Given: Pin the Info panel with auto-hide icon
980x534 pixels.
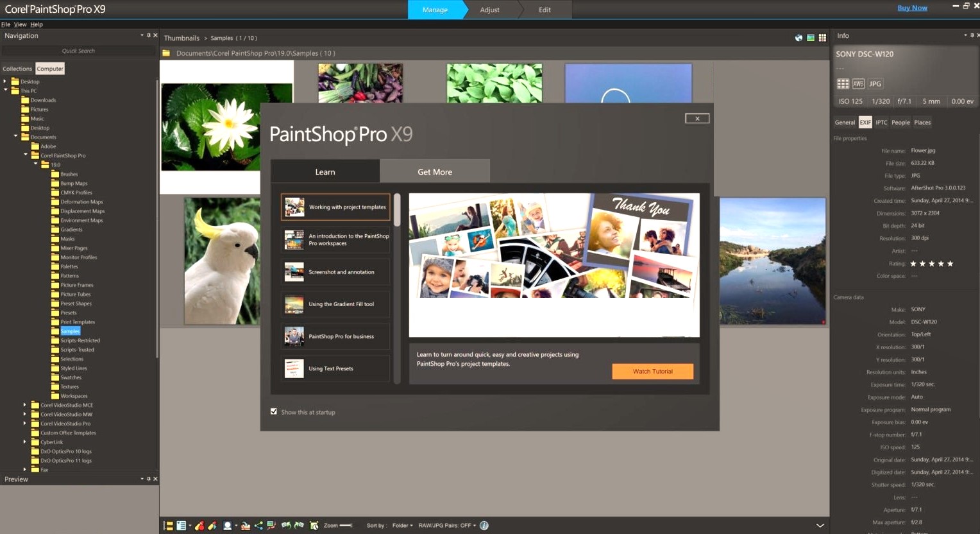Looking at the screenshot, I should [972, 35].
